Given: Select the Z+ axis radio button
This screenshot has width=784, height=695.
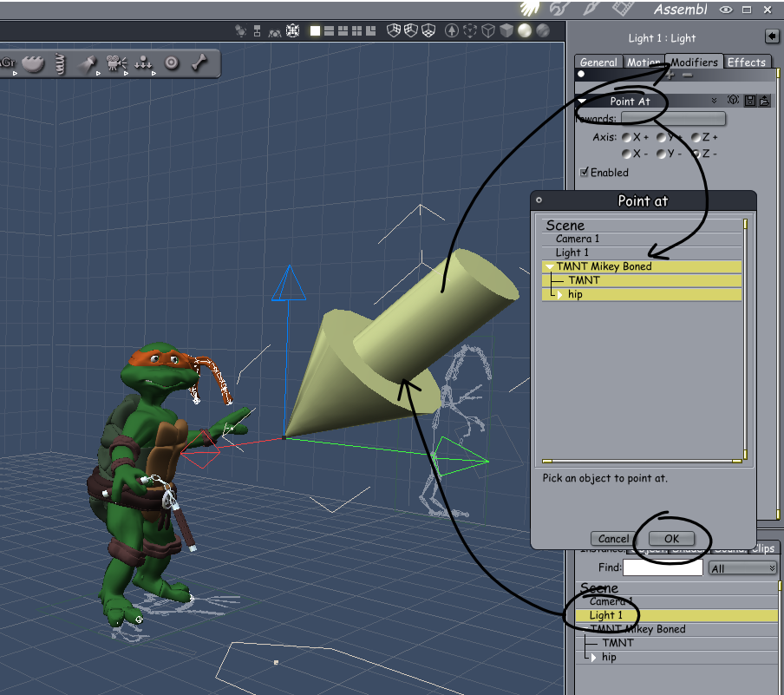Looking at the screenshot, I should pos(696,137).
